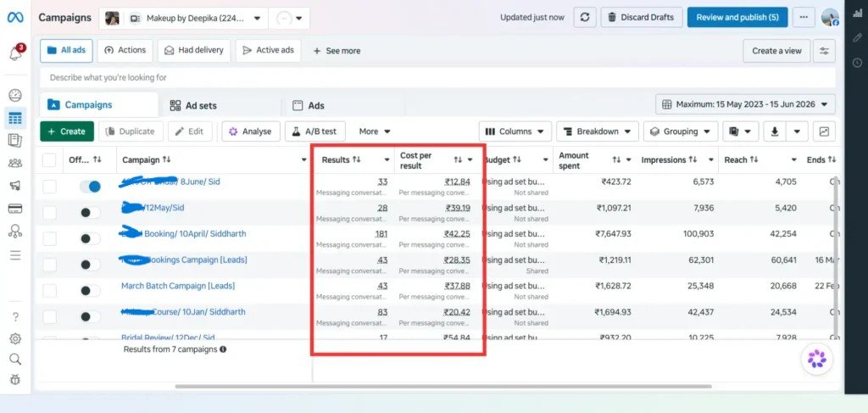Turn on March Batch Campaign toggle
The image size is (868, 413).
pos(90,291)
